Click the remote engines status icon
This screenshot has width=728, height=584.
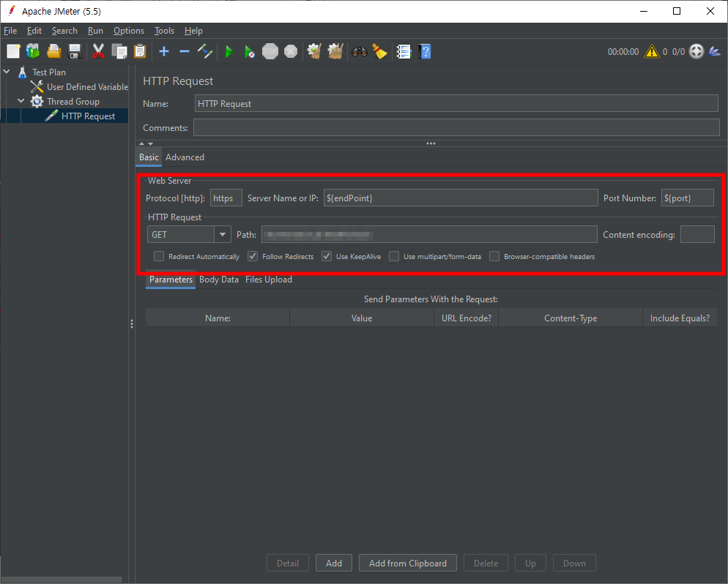pos(697,51)
